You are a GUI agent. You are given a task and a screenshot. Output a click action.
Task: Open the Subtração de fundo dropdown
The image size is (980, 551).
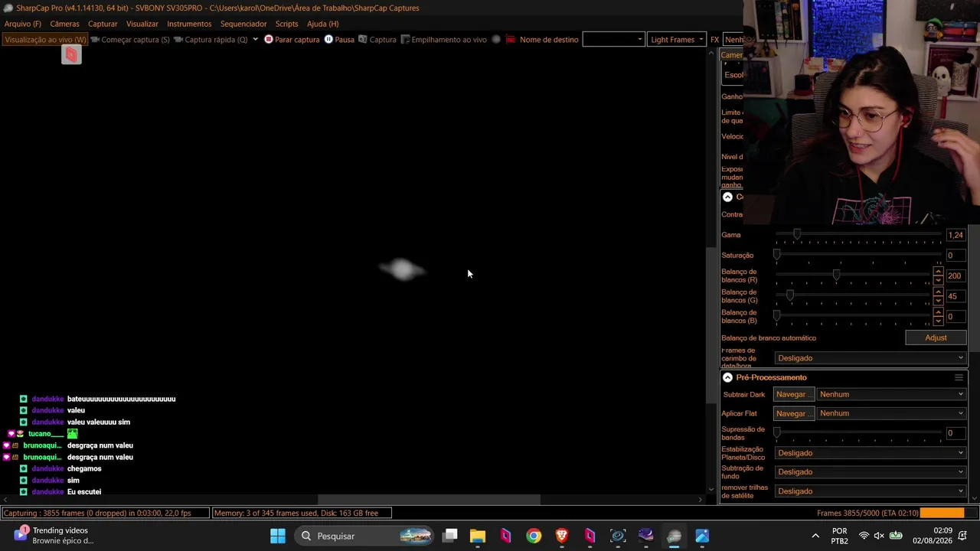(871, 472)
